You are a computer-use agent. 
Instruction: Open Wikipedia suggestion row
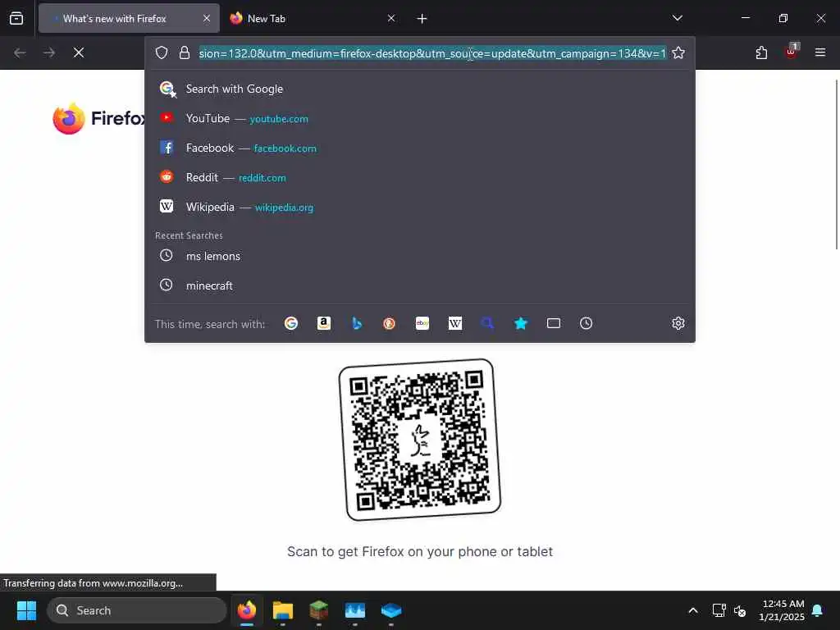(x=420, y=207)
